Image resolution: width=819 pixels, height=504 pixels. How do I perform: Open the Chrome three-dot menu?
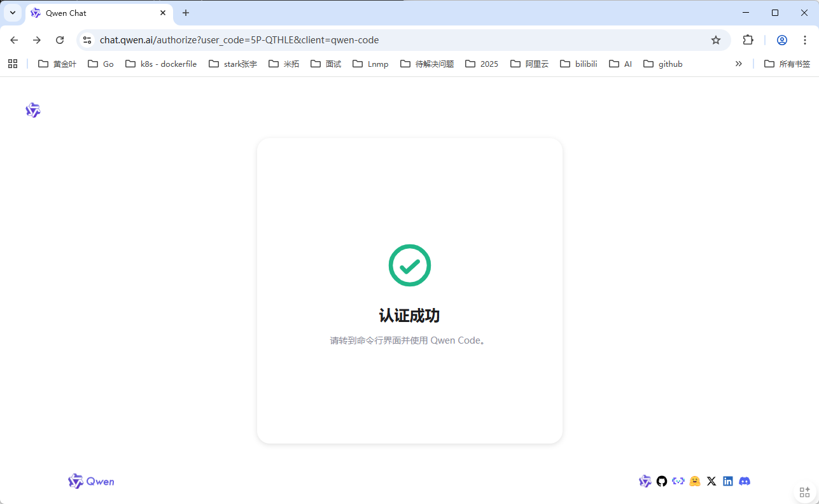[x=805, y=40]
